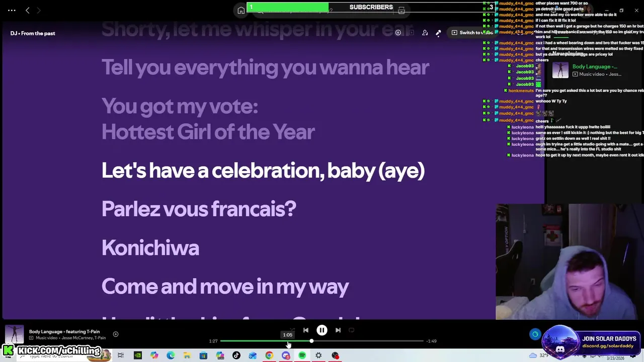Click the weather widget in the taskbar
The image size is (644, 362).
click(539, 355)
